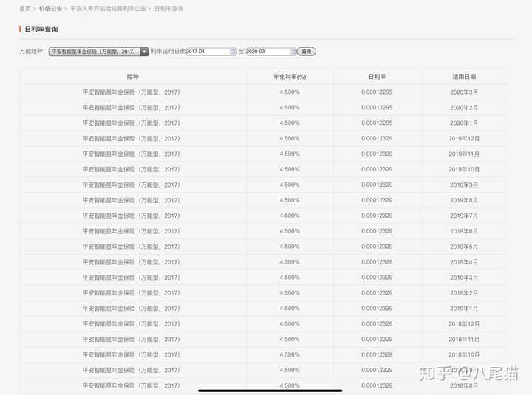Image resolution: width=532 pixels, height=395 pixels.
Task: Select the 2018年10月 date cell
Action: (x=464, y=354)
